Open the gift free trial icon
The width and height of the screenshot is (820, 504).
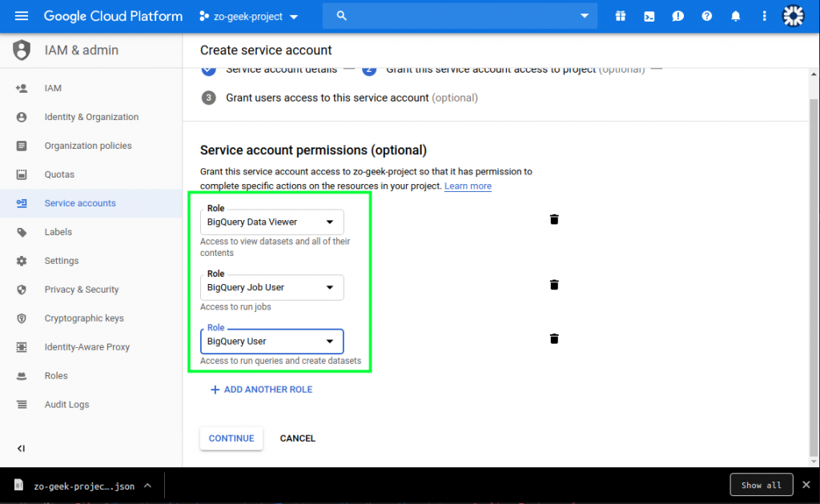pyautogui.click(x=621, y=16)
